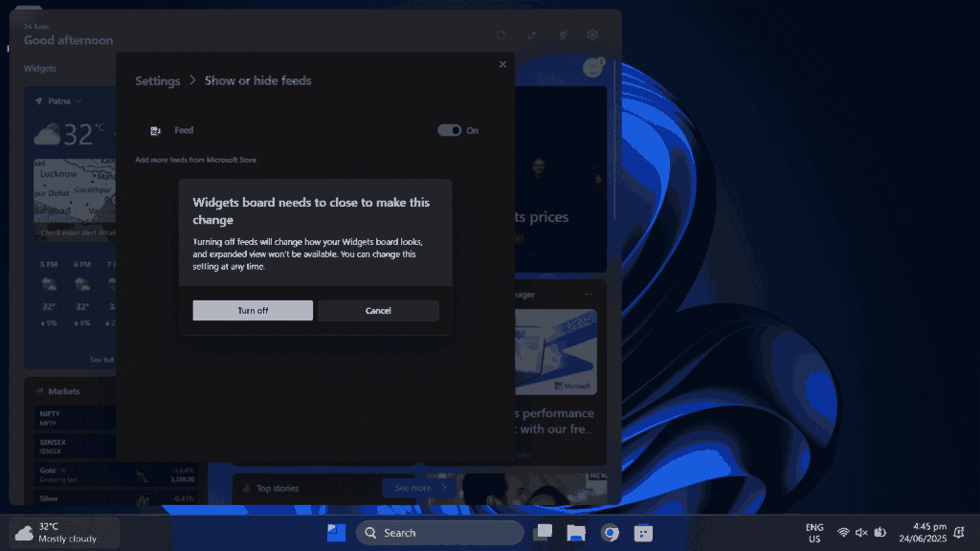Open Add more feeds from Microsoft Store

pos(195,160)
